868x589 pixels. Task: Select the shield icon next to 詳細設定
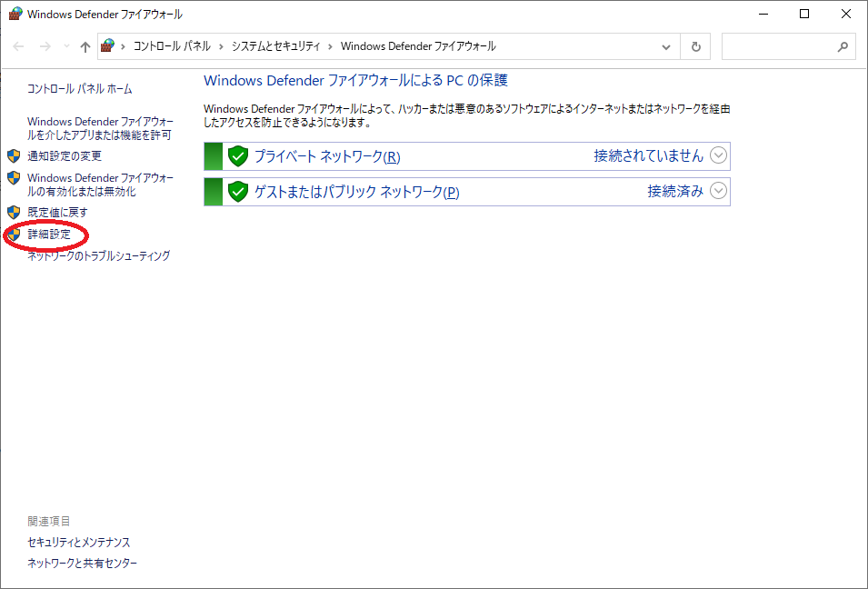coord(14,234)
